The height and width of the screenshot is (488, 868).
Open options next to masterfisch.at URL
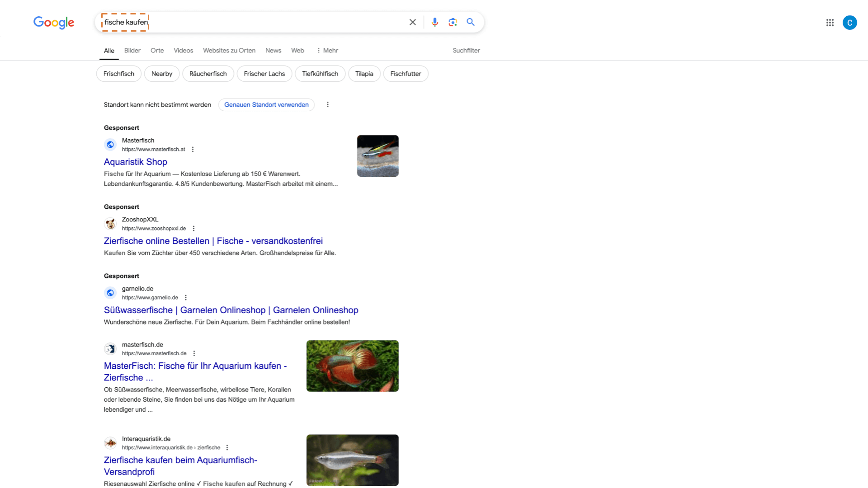coord(193,150)
